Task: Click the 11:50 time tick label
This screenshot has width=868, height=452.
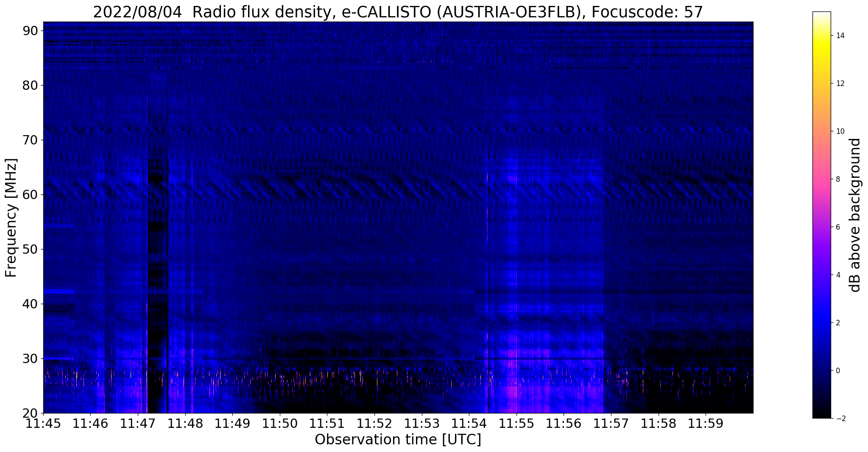Action: point(280,423)
